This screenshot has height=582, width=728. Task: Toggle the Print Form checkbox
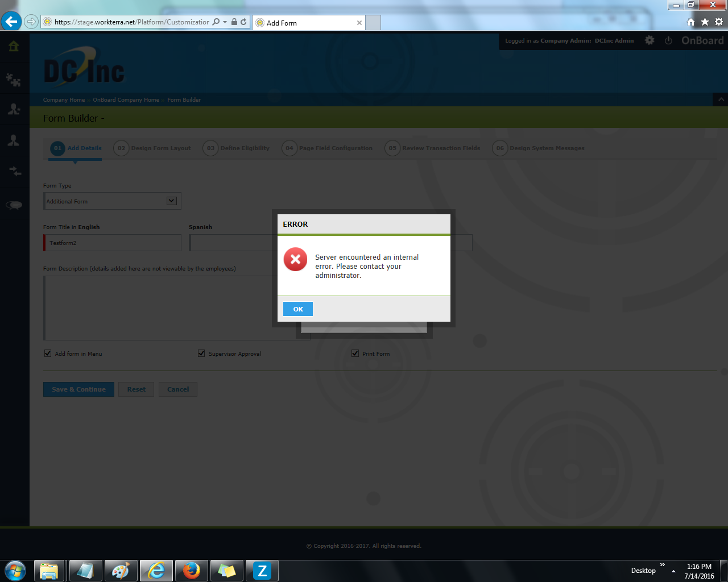[x=355, y=354]
